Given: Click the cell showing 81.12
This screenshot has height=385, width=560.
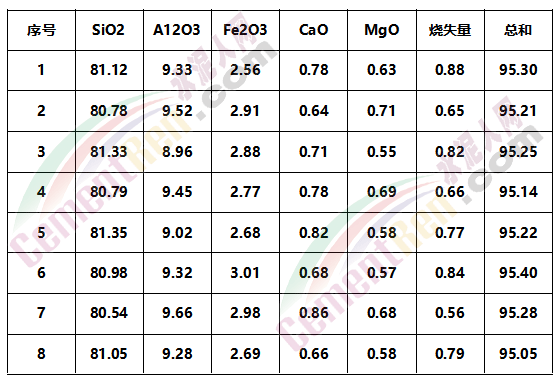Looking at the screenshot, I should pyautogui.click(x=109, y=70).
